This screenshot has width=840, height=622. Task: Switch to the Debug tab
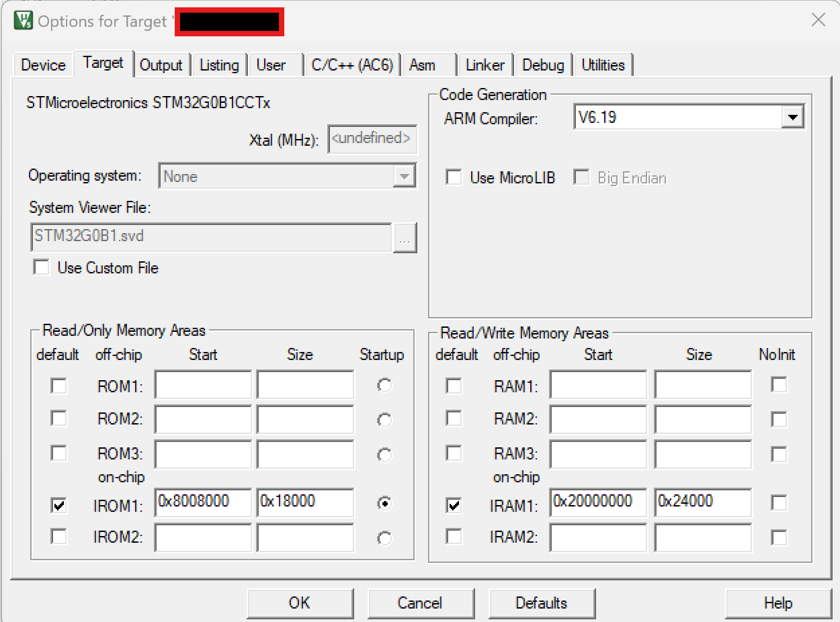[542, 64]
